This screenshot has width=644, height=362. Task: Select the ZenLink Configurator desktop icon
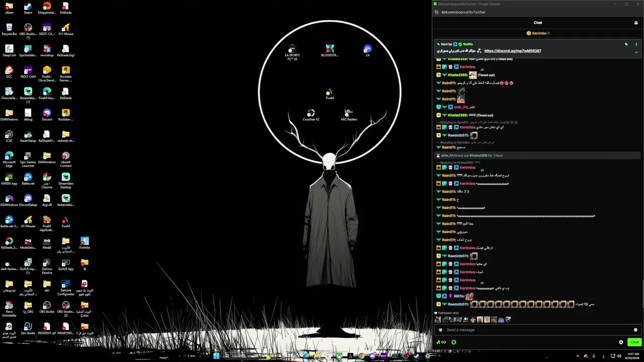[x=66, y=288]
